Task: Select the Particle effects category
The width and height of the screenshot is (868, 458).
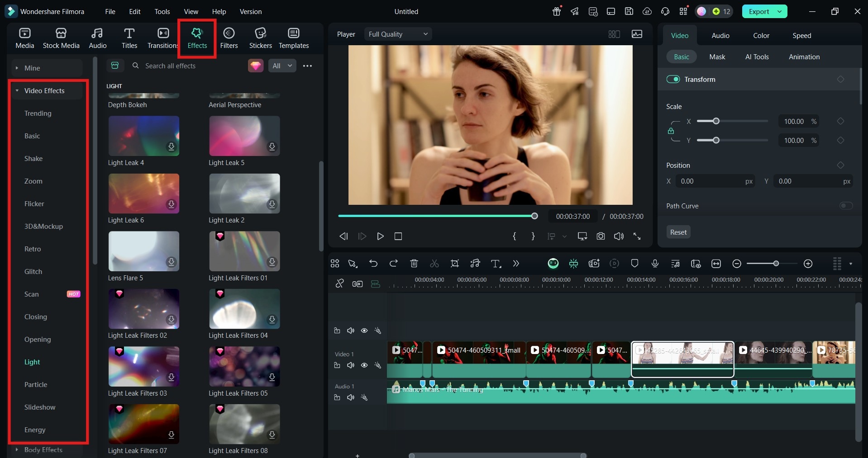Action: pos(35,384)
